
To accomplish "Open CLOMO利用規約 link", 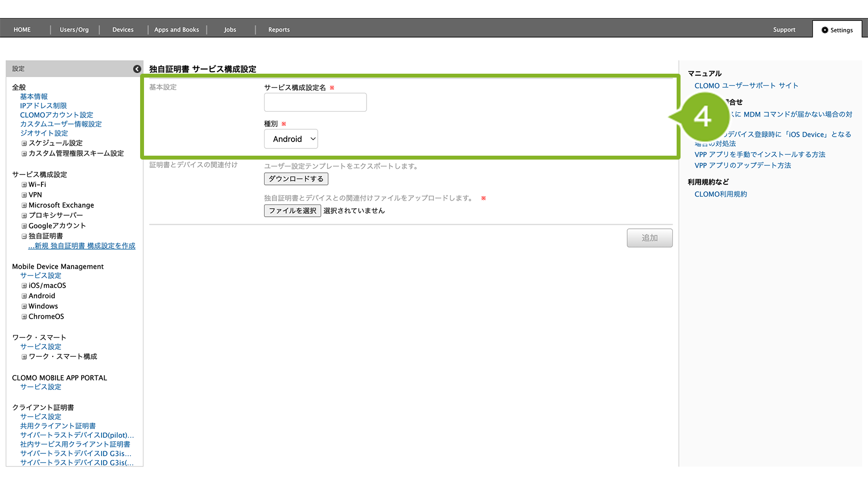I will tap(721, 194).
